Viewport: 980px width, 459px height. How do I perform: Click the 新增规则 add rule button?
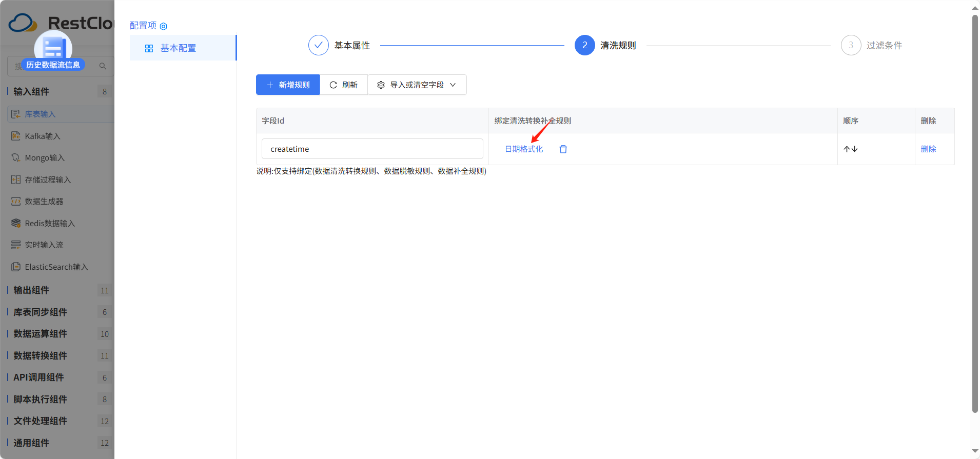288,85
